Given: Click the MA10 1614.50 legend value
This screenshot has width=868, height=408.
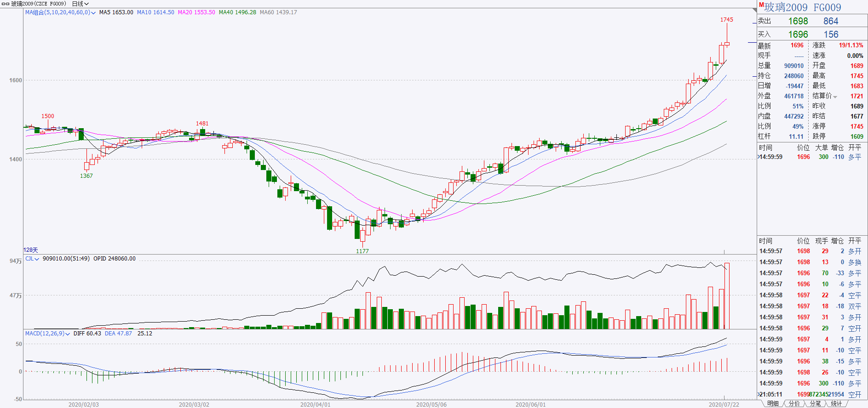Looking at the screenshot, I should 155,12.
